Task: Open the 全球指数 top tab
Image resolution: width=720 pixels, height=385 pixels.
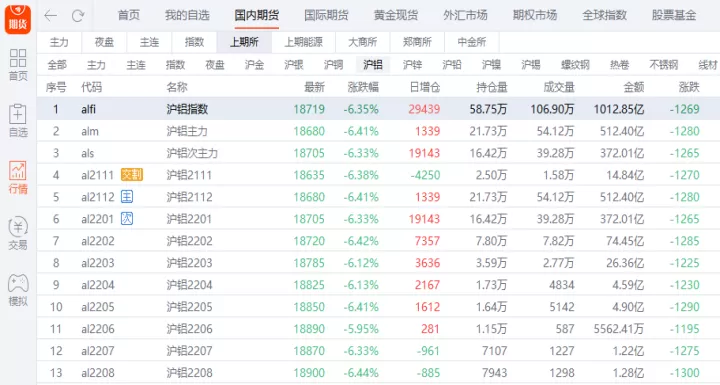Action: 605,15
